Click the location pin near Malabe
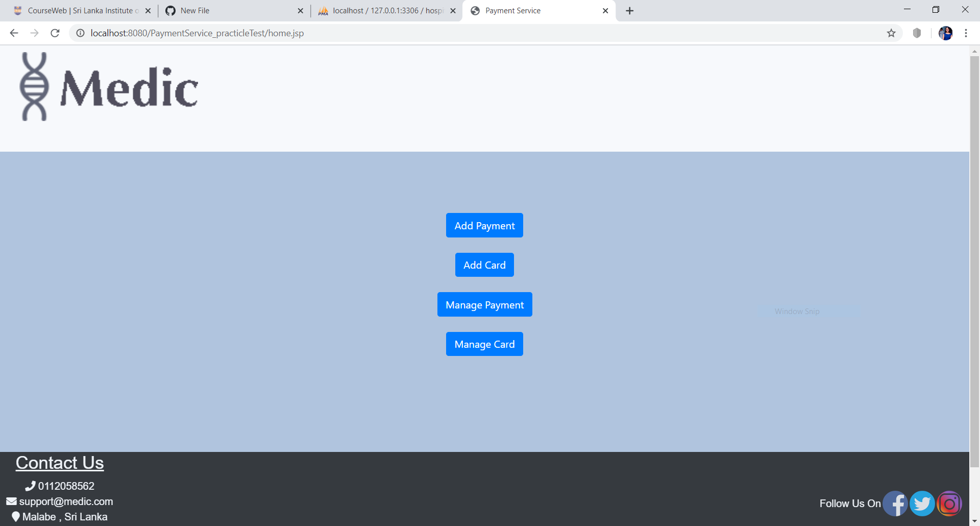Viewport: 980px width, 526px height. 15,516
